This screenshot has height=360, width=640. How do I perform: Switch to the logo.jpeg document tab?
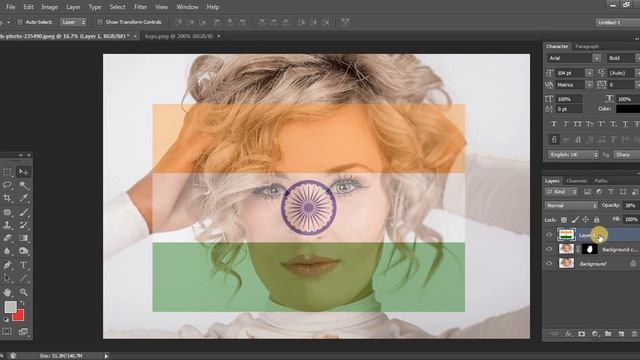pos(179,36)
